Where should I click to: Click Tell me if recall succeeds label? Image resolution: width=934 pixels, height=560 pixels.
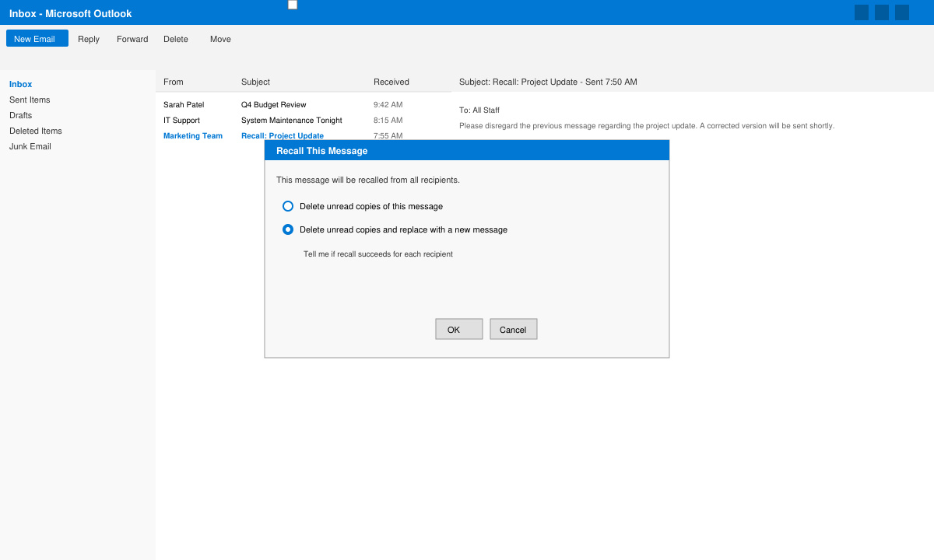(378, 254)
